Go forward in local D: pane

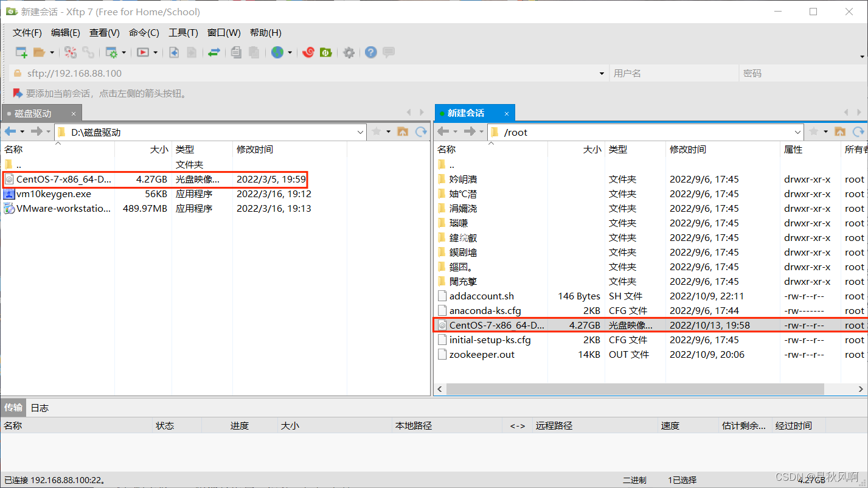point(37,131)
